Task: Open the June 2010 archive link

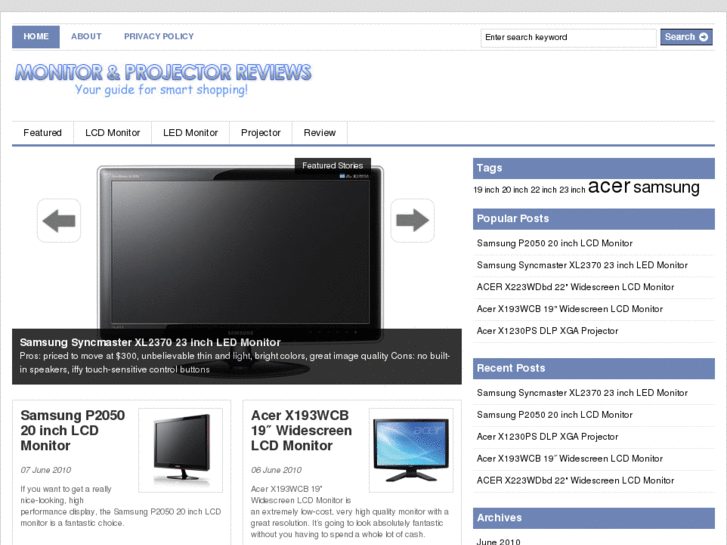Action: (498, 541)
